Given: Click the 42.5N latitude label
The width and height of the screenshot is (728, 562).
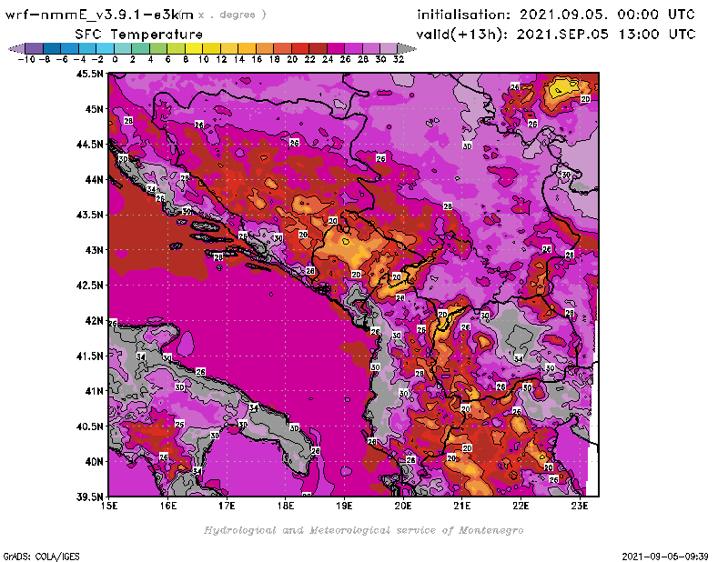Looking at the screenshot, I should coord(89,286).
